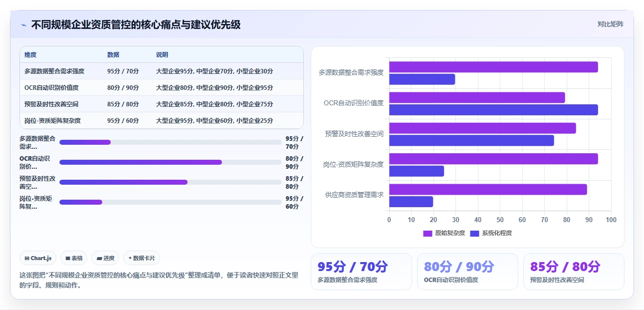Click the purple 供应商资质管理需求 chart bar
The width and height of the screenshot is (644, 310).
point(488,190)
